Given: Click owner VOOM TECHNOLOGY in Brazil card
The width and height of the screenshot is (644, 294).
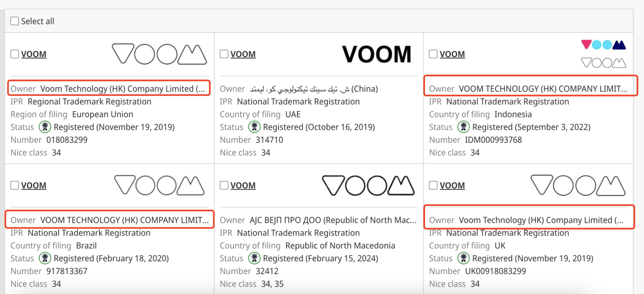Looking at the screenshot, I should tap(125, 220).
